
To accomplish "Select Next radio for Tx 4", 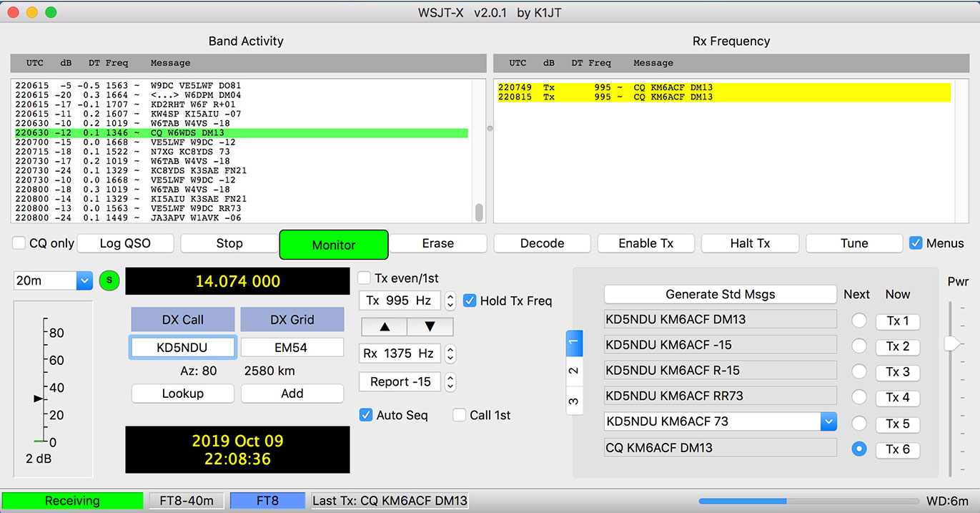I will tap(859, 397).
